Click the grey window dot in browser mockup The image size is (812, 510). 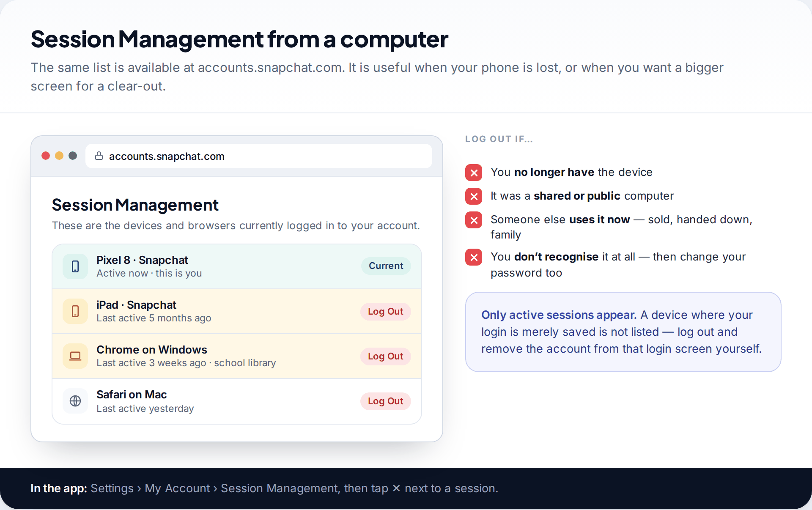pos(73,156)
